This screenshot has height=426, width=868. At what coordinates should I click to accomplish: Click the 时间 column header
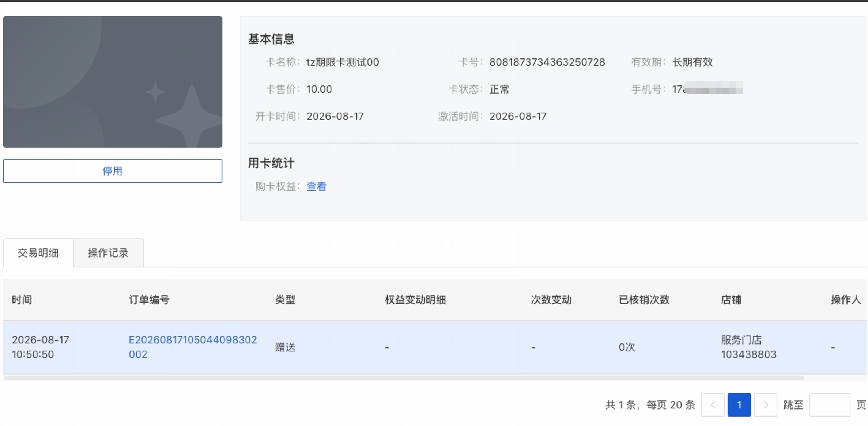(x=22, y=300)
